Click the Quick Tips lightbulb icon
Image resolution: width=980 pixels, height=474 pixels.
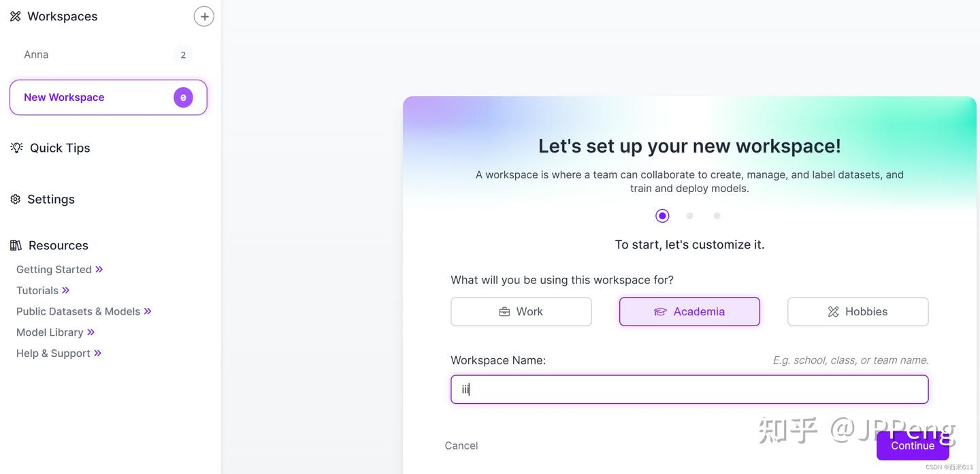pyautogui.click(x=17, y=148)
